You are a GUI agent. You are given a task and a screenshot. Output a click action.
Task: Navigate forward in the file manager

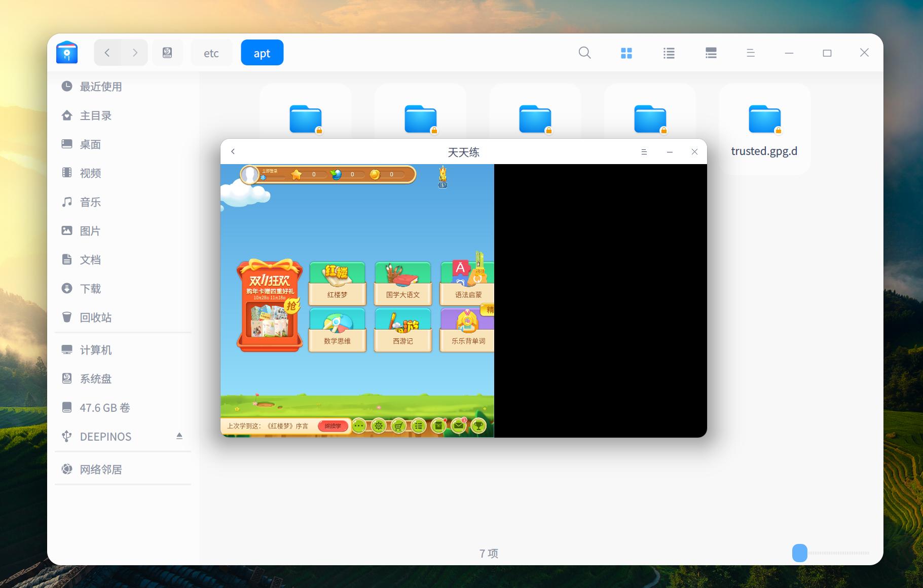pyautogui.click(x=134, y=53)
